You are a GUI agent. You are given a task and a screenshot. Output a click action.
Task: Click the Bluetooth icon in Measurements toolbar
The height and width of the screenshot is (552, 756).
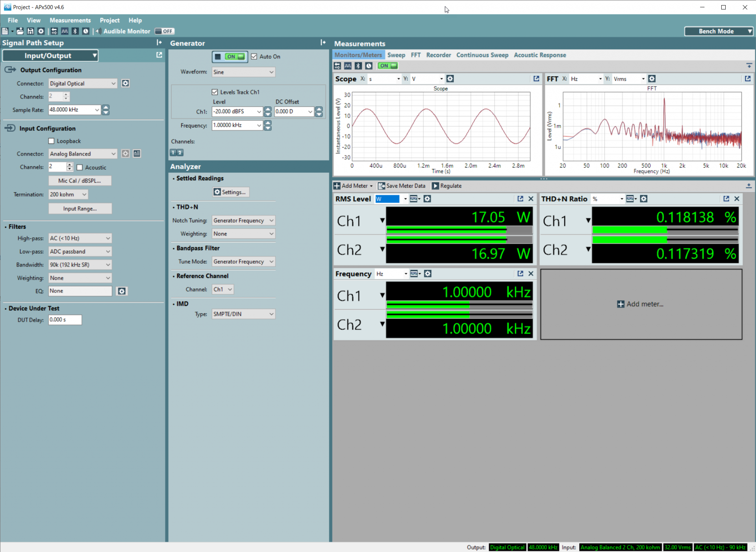tap(358, 66)
